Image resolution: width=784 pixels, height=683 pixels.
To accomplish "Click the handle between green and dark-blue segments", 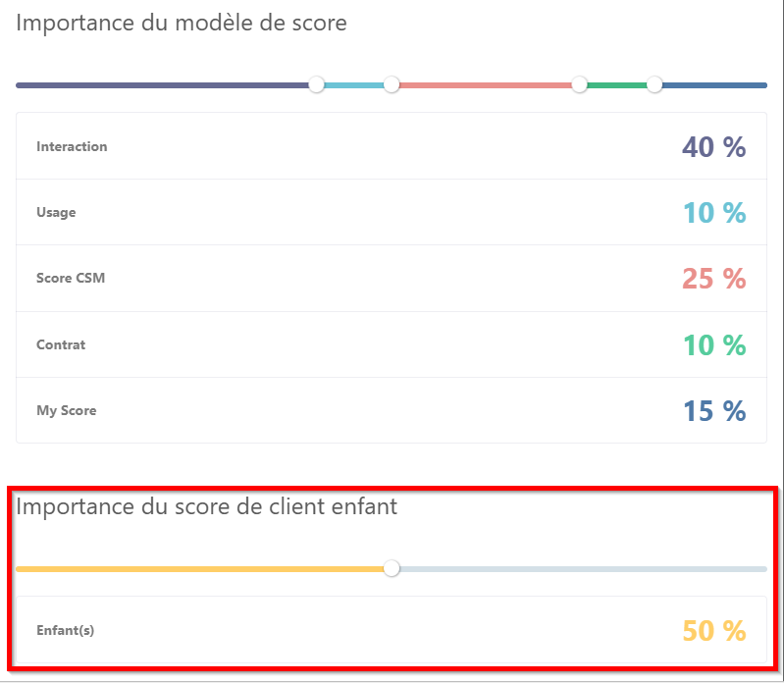I will click(654, 85).
